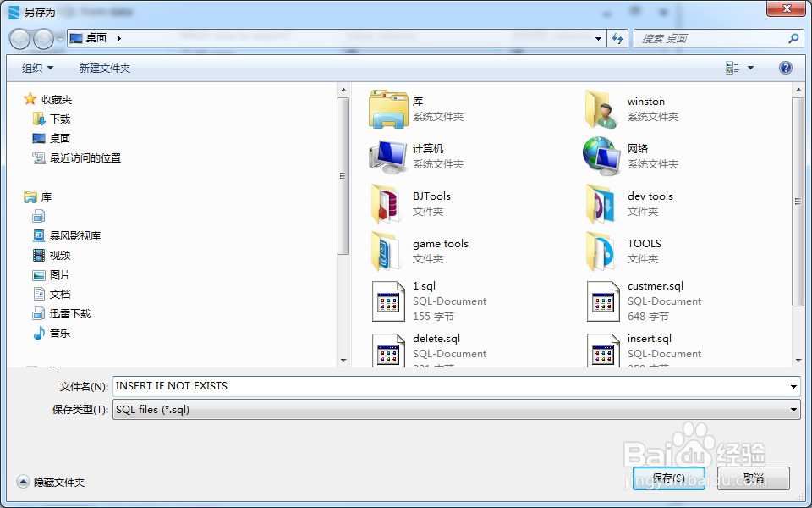Select the dev tools folder icon
This screenshot has height=508, width=812.
601,204
